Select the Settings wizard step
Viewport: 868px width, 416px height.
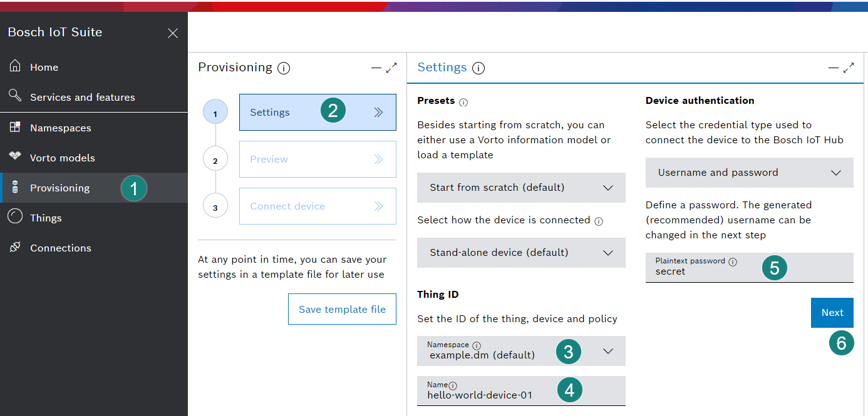(318, 112)
